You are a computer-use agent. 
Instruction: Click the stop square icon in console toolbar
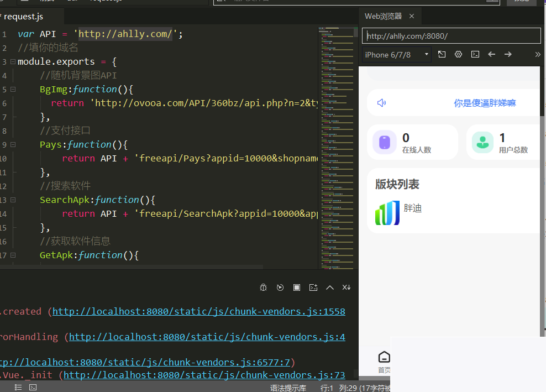[x=297, y=288]
